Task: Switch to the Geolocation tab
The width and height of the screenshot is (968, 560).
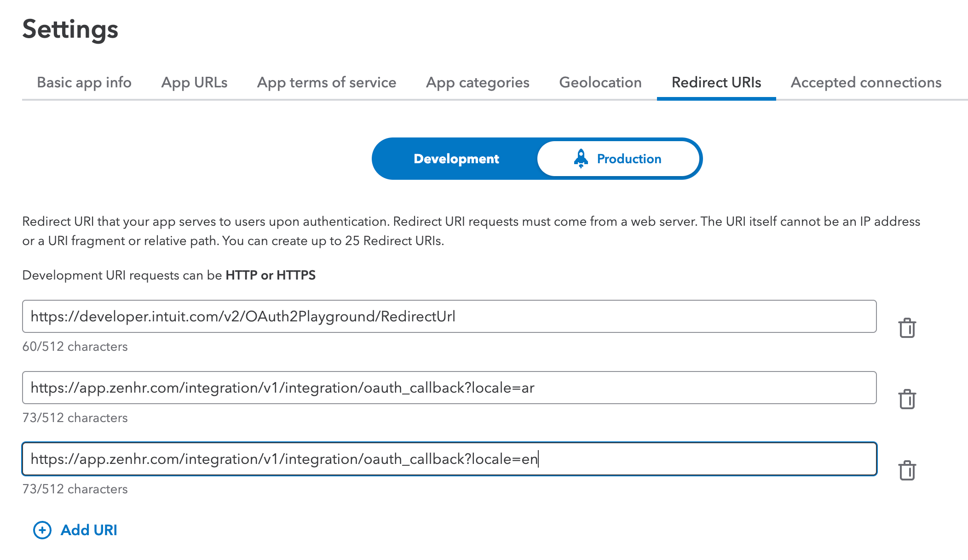Action: point(600,82)
